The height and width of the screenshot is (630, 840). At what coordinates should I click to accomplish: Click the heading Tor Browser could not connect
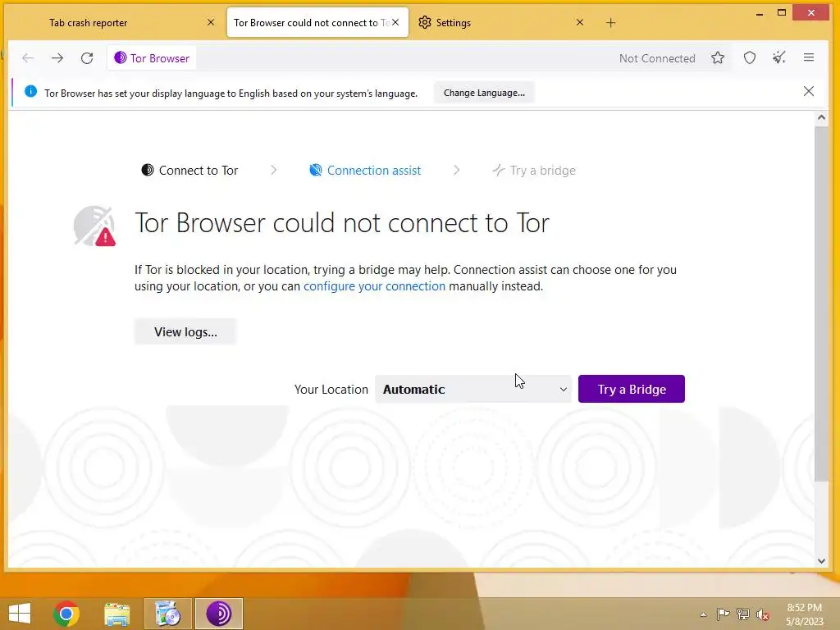pyautogui.click(x=342, y=223)
